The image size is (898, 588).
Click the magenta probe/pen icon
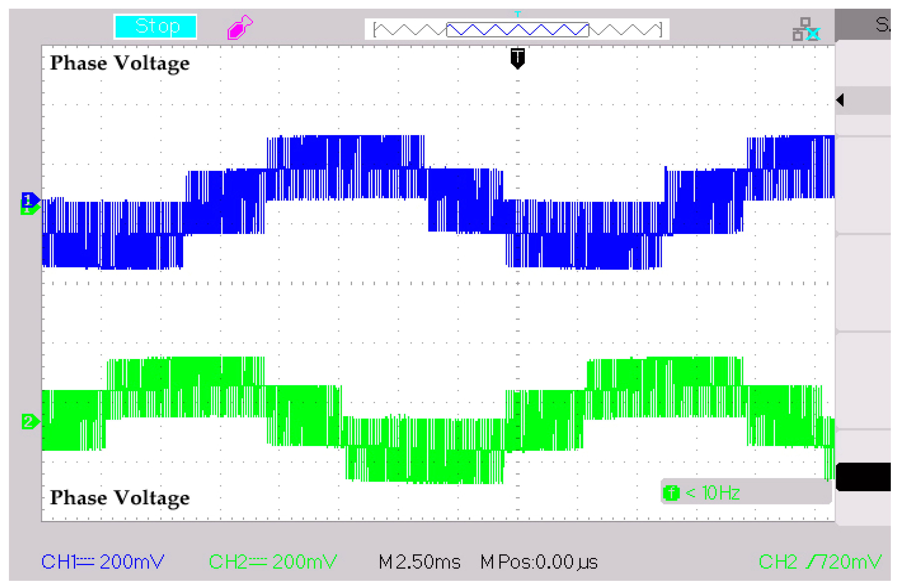[240, 27]
